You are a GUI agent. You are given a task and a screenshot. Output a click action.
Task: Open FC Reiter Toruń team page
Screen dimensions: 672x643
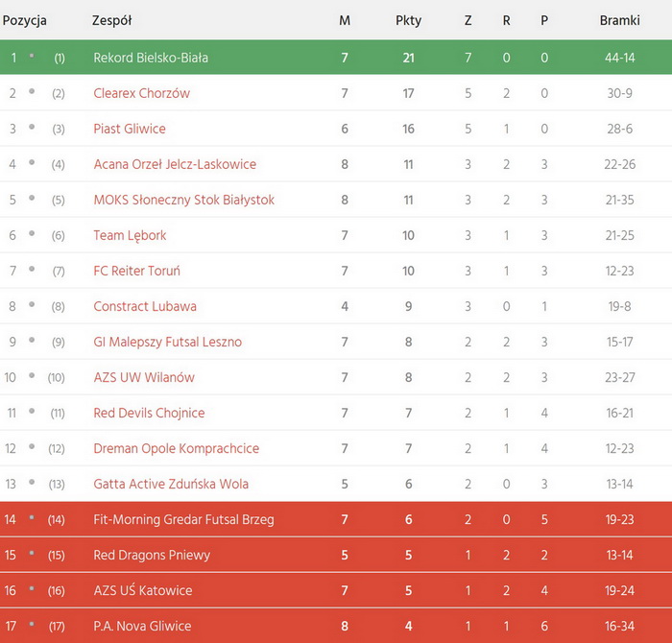tap(136, 271)
